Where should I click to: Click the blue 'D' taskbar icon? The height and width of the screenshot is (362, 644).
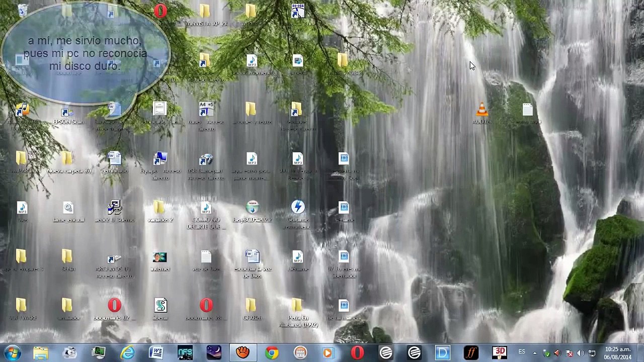pos(443,352)
